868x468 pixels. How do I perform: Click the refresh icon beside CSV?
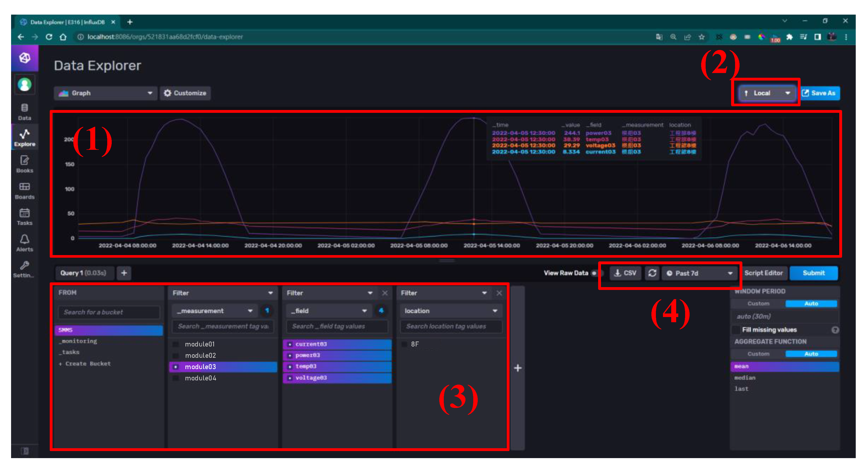point(652,273)
